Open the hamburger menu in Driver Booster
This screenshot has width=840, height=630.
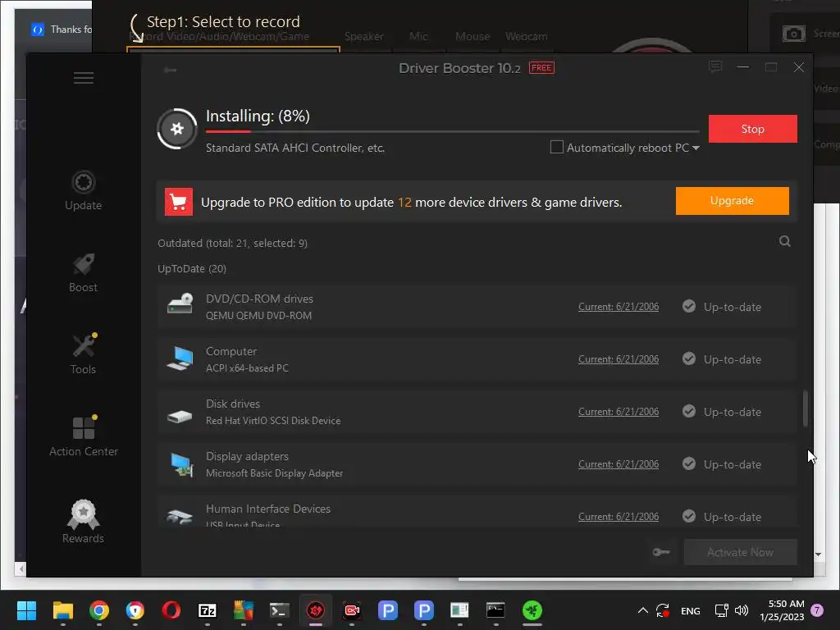pos(84,78)
